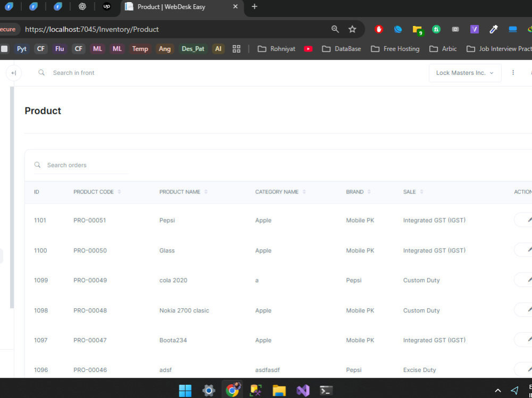Open the Rohniyat bookmarks folder

(x=277, y=49)
